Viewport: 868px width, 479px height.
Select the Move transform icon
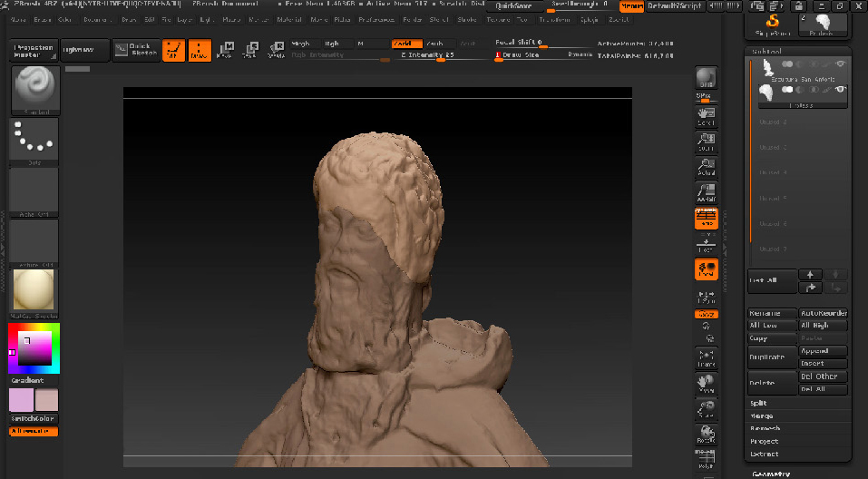225,51
